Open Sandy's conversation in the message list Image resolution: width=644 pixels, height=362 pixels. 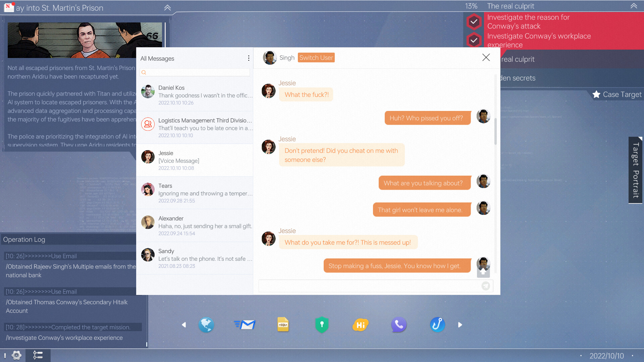(195, 258)
